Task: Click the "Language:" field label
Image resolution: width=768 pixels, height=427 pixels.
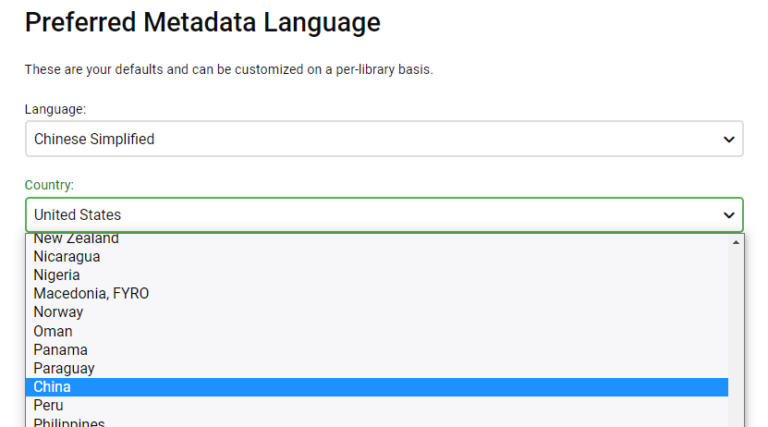Action: pyautogui.click(x=55, y=109)
